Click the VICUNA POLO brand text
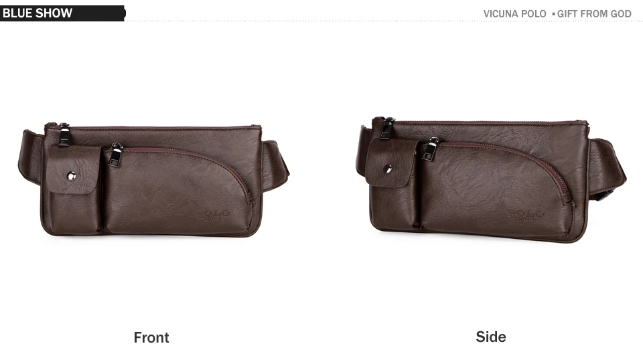Screen dimensions: 643x364 pyautogui.click(x=514, y=14)
